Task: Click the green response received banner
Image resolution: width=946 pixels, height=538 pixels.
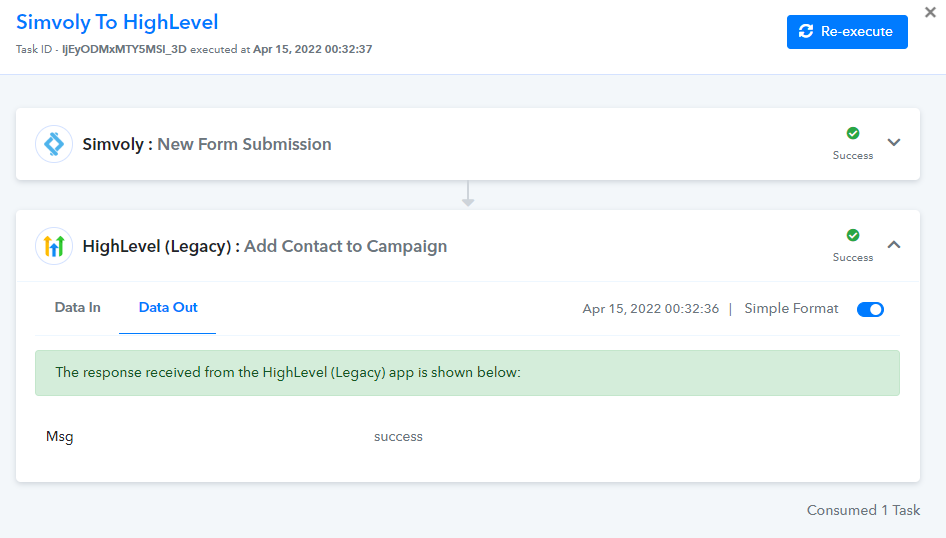Action: point(468,373)
